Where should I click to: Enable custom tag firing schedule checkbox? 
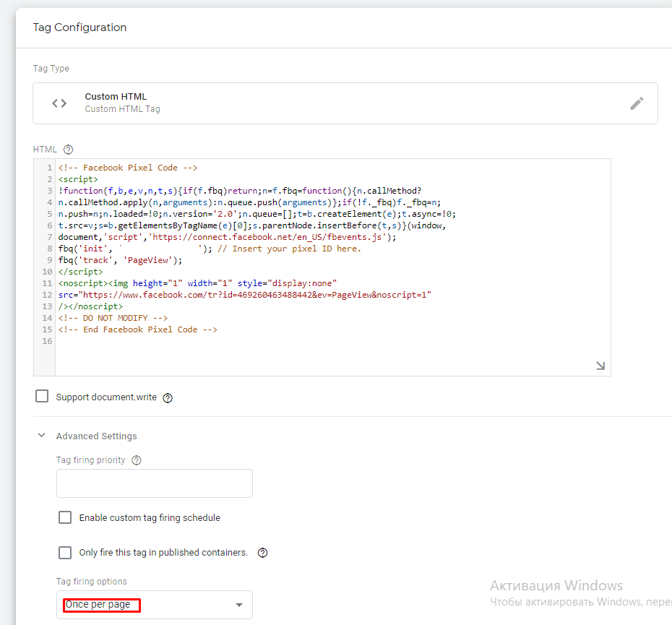coord(65,517)
